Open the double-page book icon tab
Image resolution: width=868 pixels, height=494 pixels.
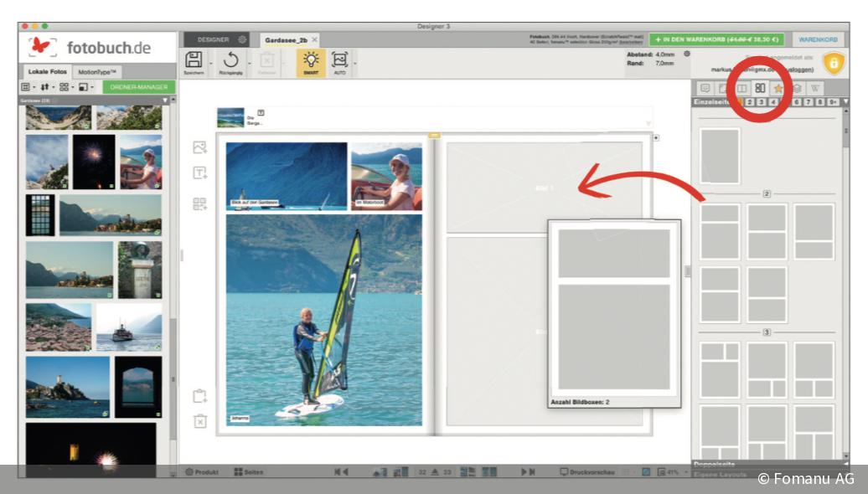[x=741, y=88]
